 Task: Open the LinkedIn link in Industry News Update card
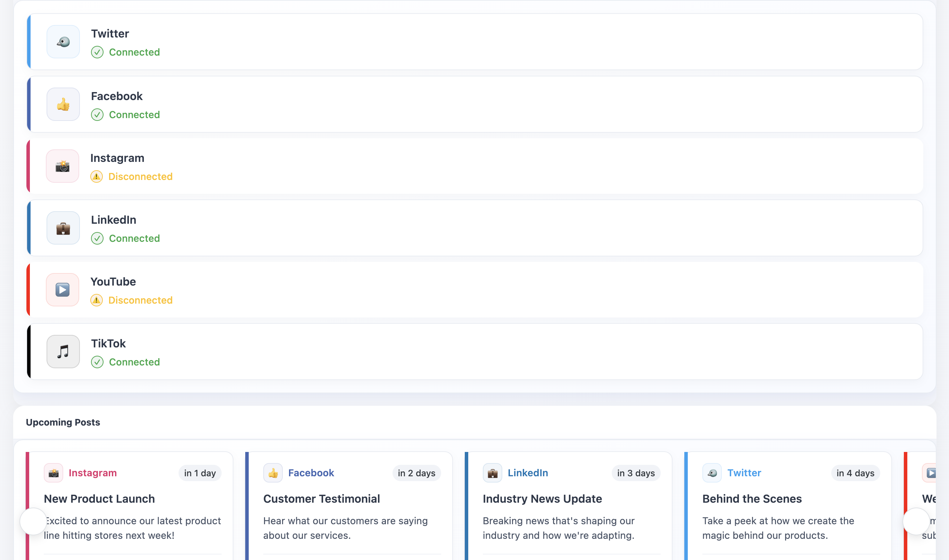pos(528,473)
